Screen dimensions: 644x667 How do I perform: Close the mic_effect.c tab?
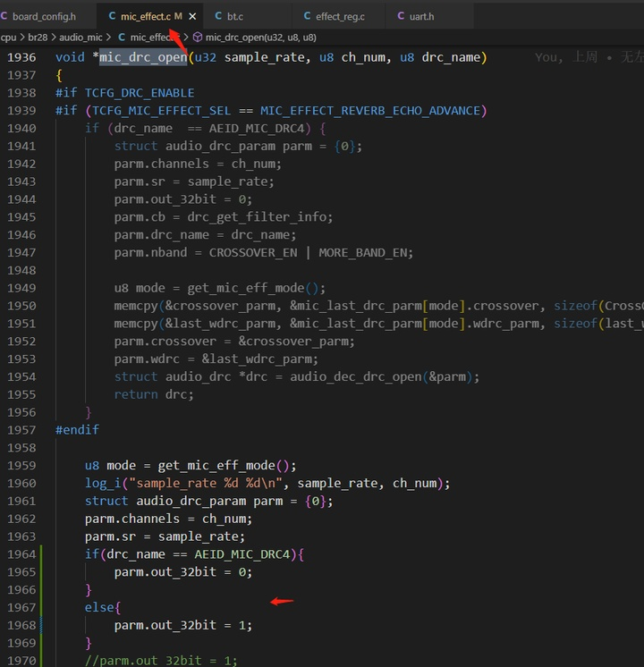pyautogui.click(x=192, y=17)
